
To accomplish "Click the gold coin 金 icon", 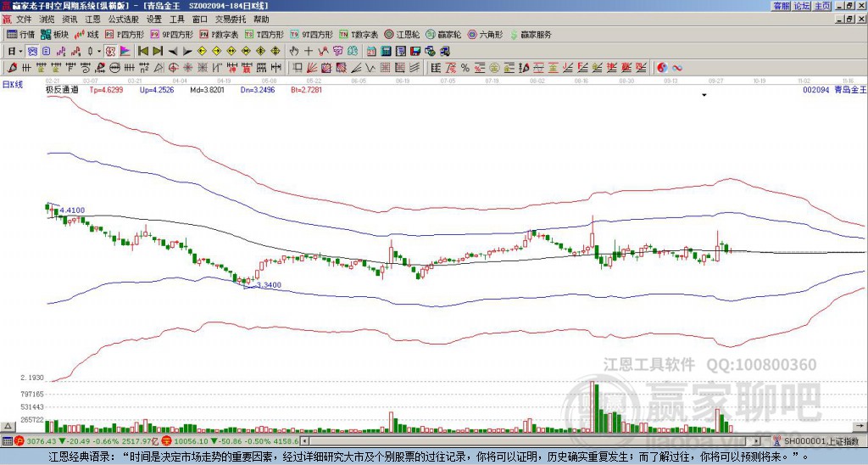I will tap(494, 68).
